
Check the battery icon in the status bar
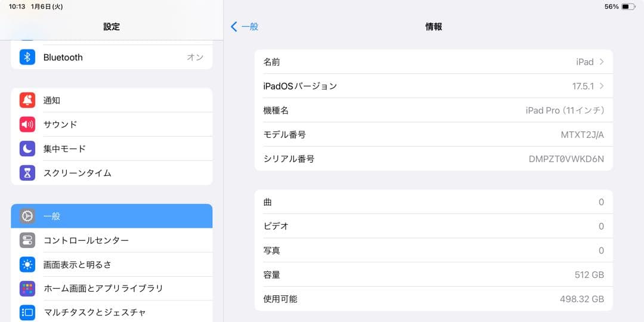[628, 7]
